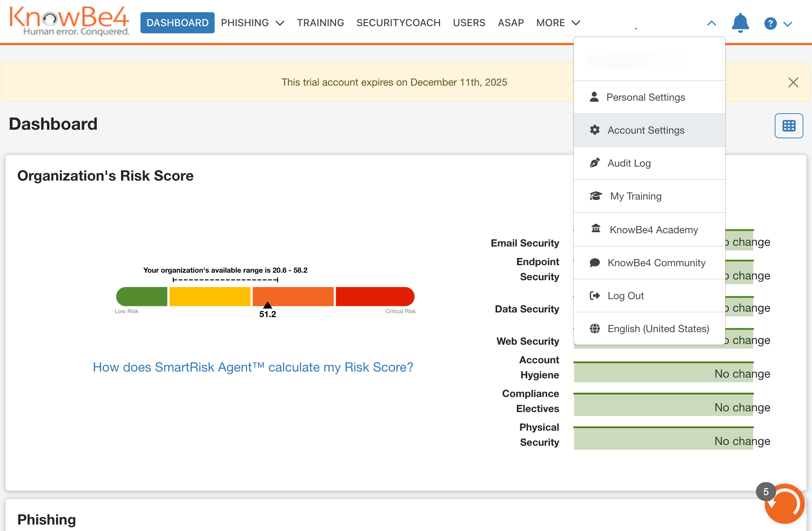The width and height of the screenshot is (812, 531).
Task: Click the dashboard grid layout icon button
Action: pyautogui.click(x=789, y=126)
